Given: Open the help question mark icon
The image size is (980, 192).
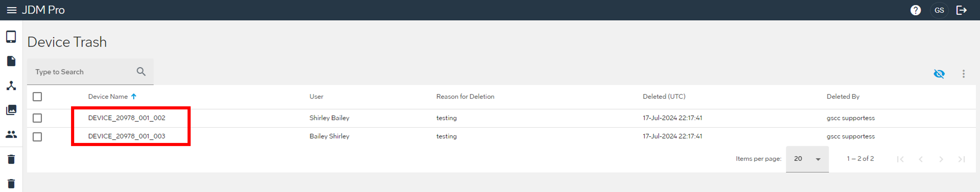Looking at the screenshot, I should pos(915,10).
